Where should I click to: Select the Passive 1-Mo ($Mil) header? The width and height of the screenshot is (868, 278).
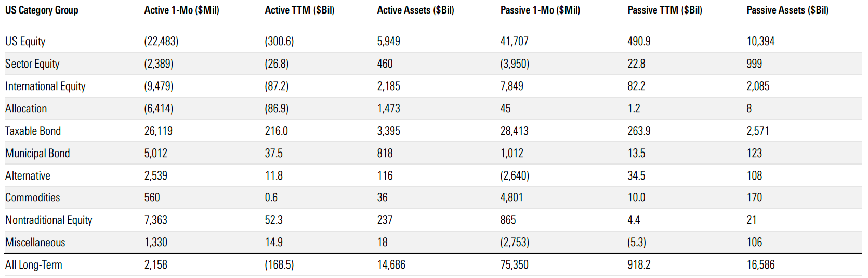click(x=540, y=10)
